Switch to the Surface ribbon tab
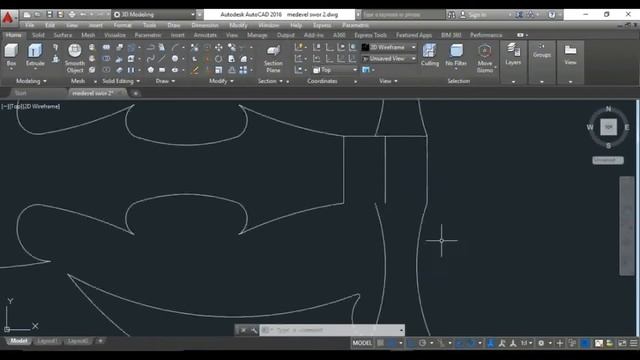 (x=62, y=35)
